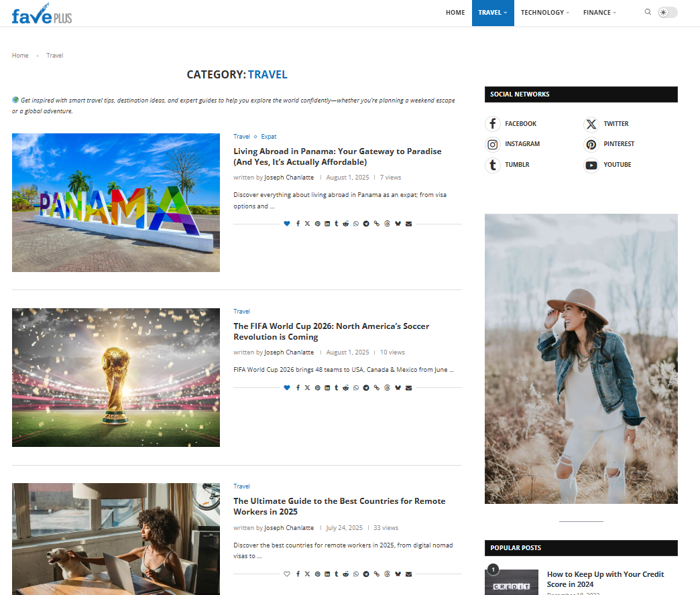Open the Twitter X social profile
Viewport: 700px width, 595px height.
[x=606, y=123]
